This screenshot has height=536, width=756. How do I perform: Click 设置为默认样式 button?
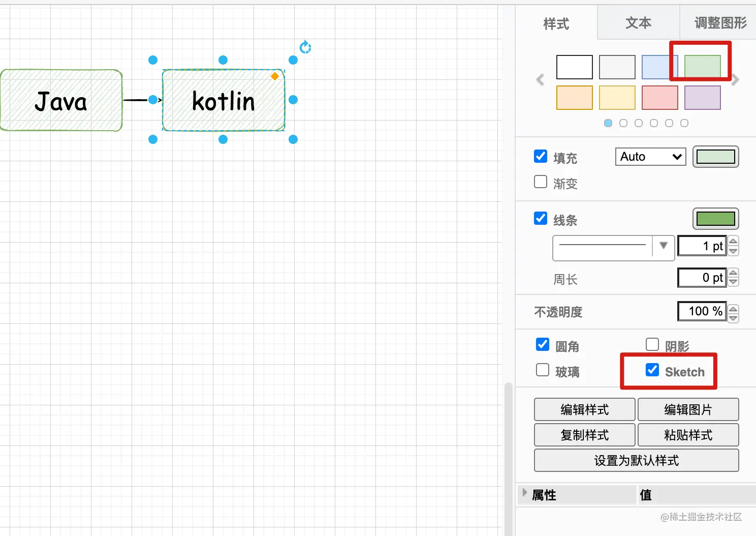pos(636,461)
